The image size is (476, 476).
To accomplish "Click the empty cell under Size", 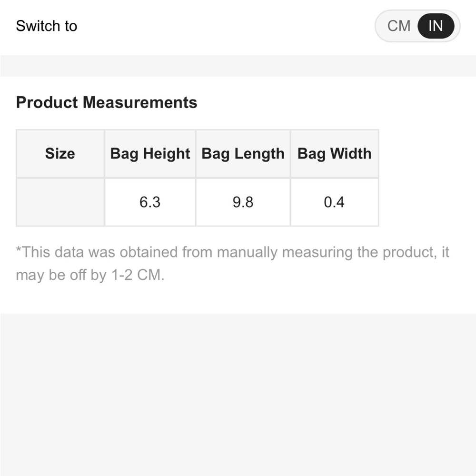I will 60,202.
